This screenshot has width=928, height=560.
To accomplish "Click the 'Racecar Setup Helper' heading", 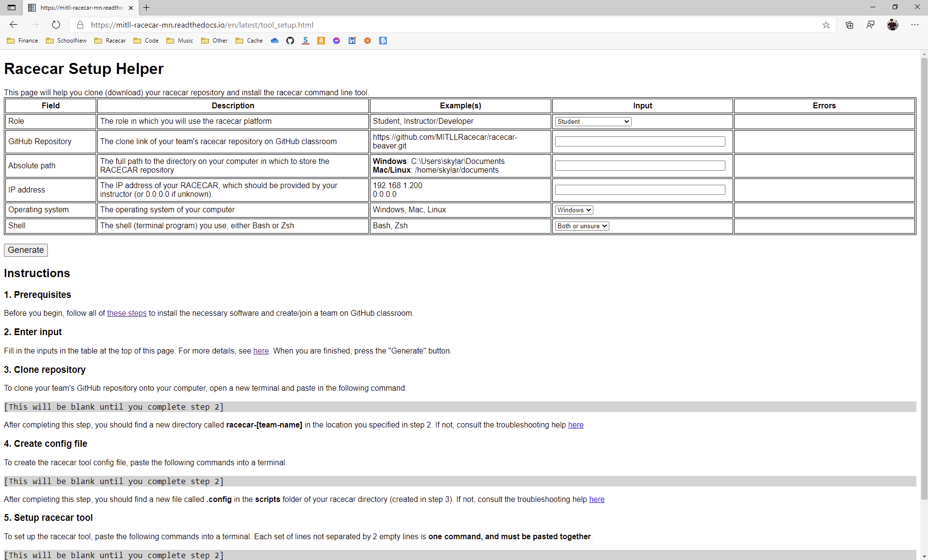I will coord(84,69).
